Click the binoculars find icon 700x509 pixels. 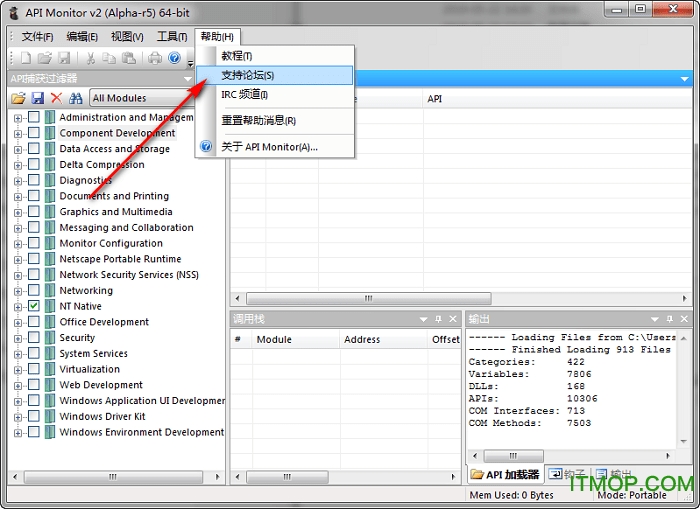pyautogui.click(x=75, y=98)
